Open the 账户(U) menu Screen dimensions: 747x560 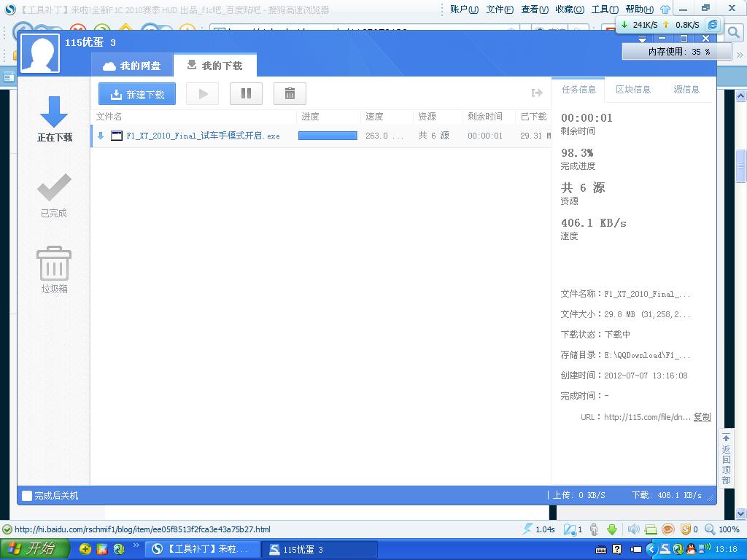coord(465,9)
